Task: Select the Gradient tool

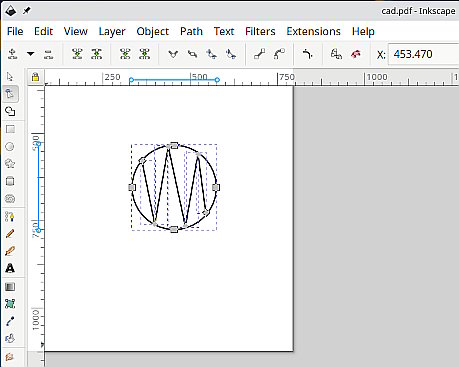Action: 10,287
